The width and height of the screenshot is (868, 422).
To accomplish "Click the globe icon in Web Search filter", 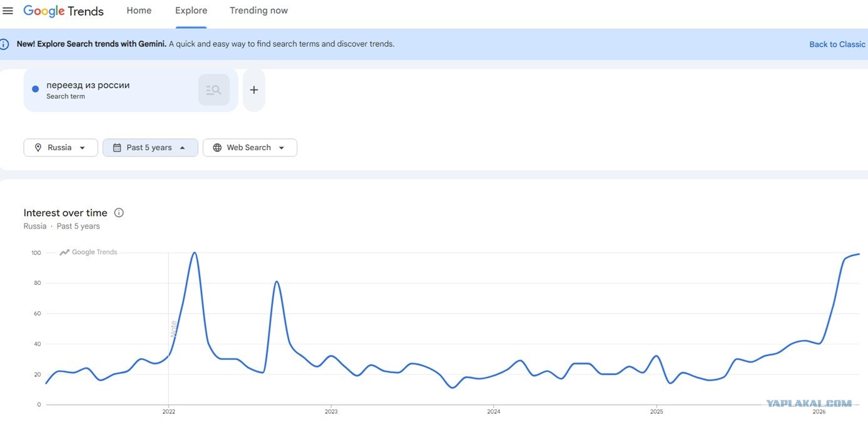I will (217, 148).
